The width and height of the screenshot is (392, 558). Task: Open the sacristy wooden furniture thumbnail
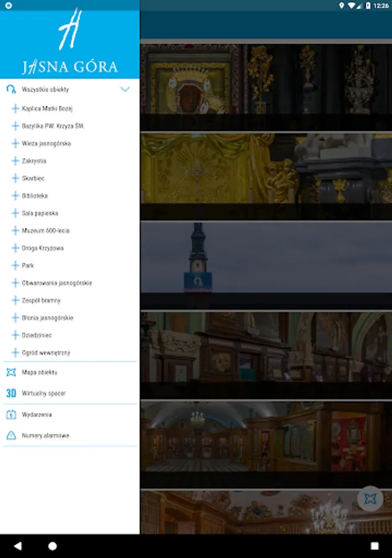[x=266, y=355]
